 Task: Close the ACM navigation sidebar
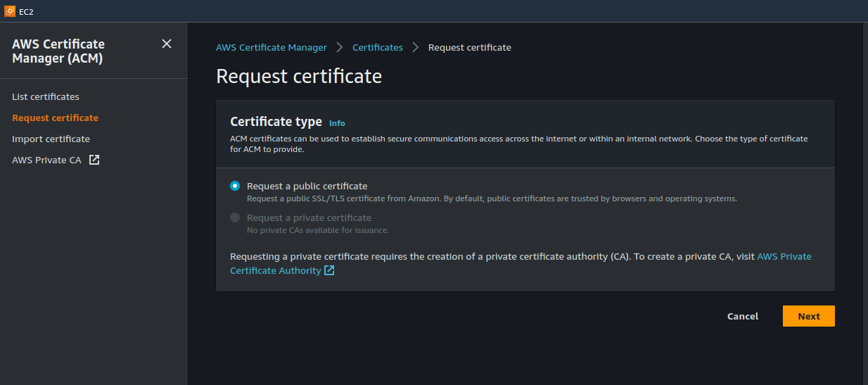coord(167,44)
